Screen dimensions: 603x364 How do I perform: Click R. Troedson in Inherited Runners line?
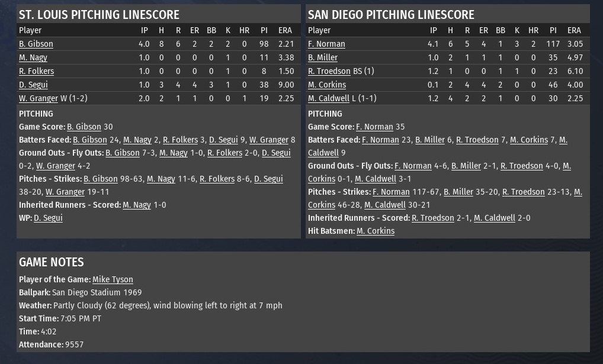(433, 218)
